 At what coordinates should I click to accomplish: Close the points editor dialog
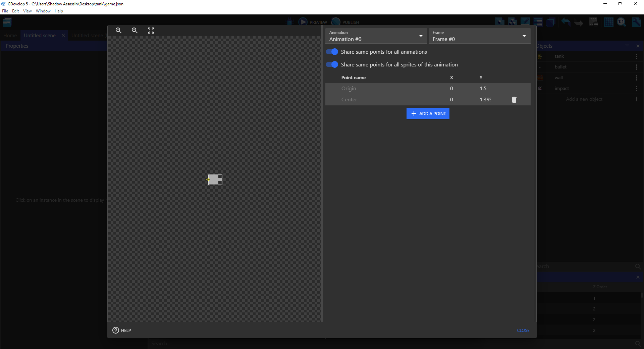[523, 331]
